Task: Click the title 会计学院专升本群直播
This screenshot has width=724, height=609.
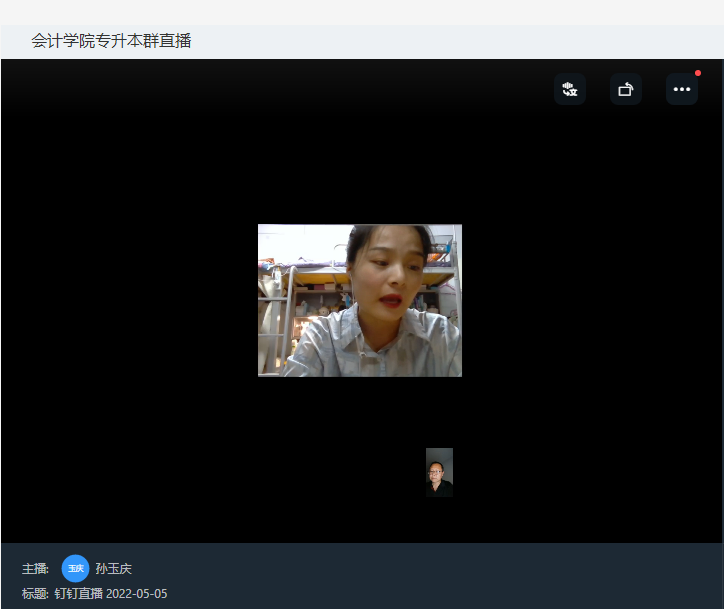Action: 111,41
